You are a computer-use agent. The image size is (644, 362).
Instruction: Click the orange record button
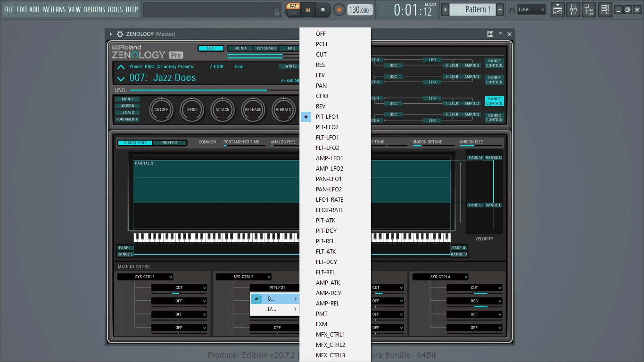point(339,9)
